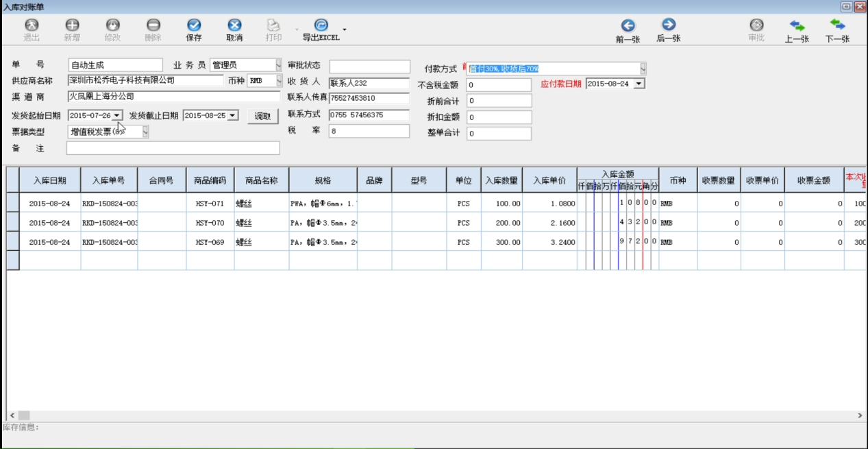Click the 入库数量 column header
The height and width of the screenshot is (449, 868).
click(501, 181)
